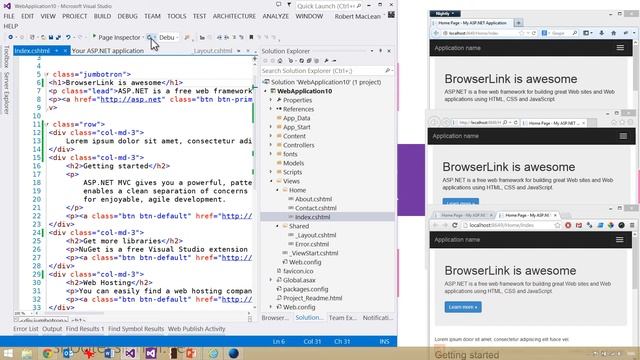The height and width of the screenshot is (360, 640).
Task: Open hamburger menu in Internet Explorer page
Action: point(623,136)
